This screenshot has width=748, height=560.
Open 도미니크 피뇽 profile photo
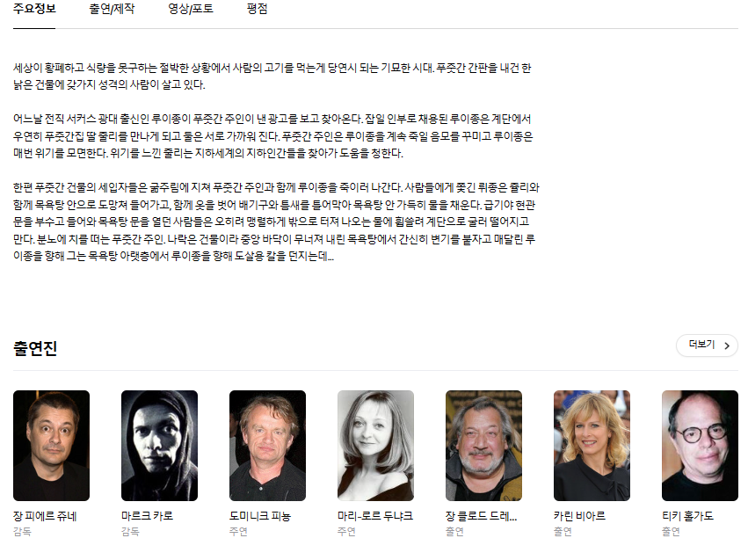pyautogui.click(x=267, y=446)
